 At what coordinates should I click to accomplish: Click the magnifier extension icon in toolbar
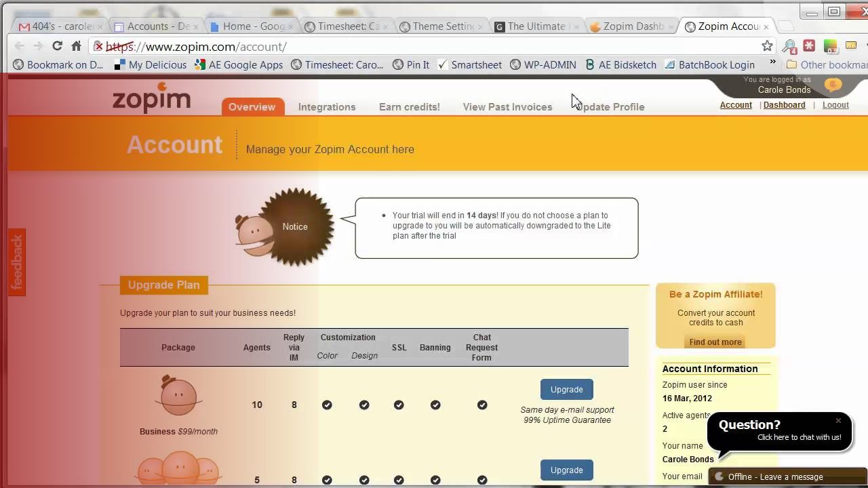(x=789, y=46)
